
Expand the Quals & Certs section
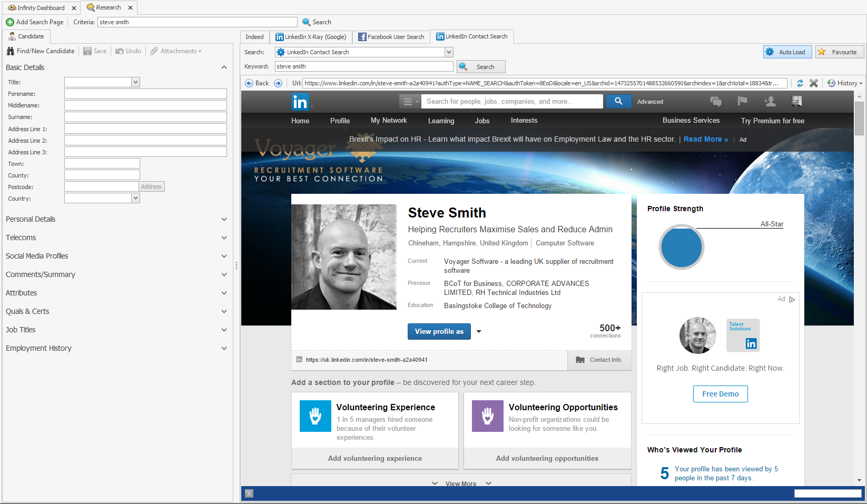coord(224,311)
